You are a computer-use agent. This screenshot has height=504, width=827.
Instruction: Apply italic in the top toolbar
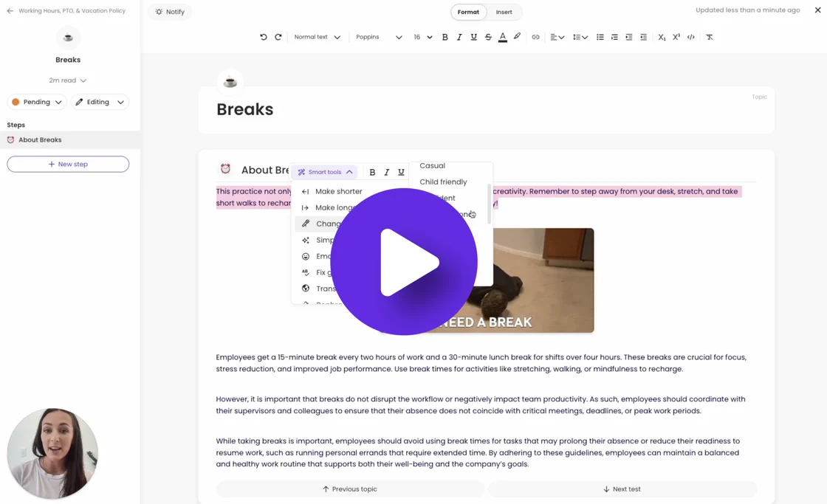tap(459, 37)
